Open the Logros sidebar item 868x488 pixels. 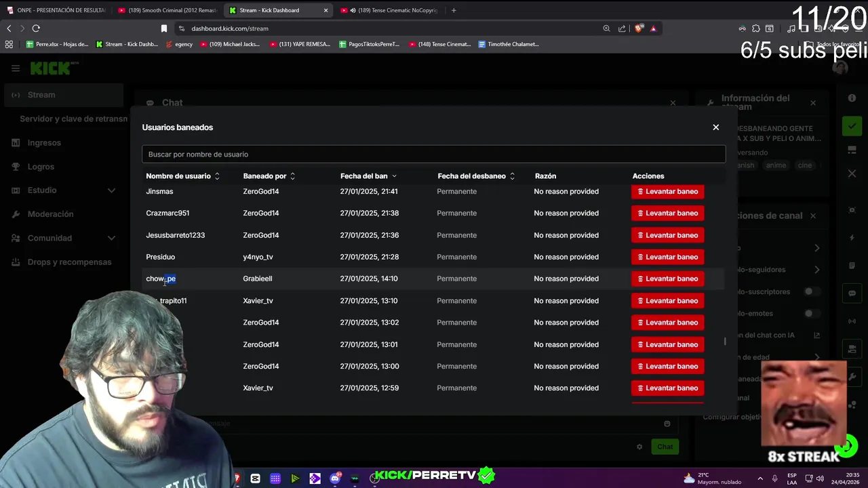[63, 167]
